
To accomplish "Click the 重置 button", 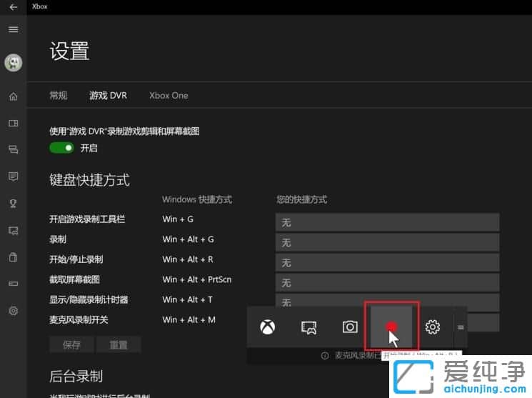I will click(118, 344).
